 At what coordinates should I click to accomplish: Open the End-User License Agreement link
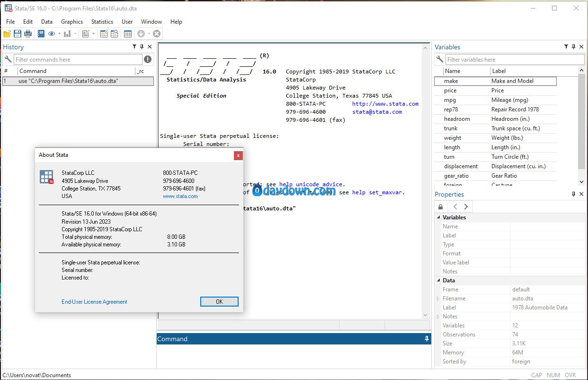tap(94, 302)
